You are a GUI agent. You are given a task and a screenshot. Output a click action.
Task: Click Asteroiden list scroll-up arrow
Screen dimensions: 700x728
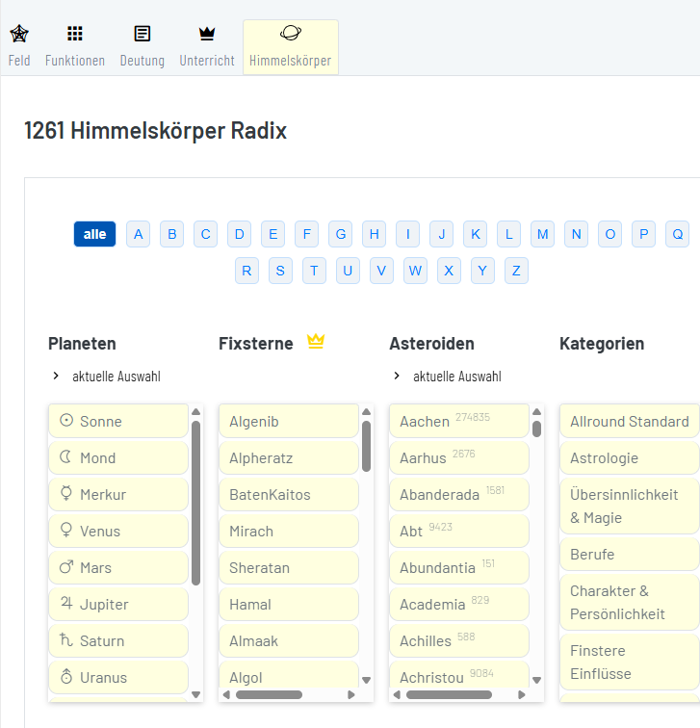click(x=536, y=412)
